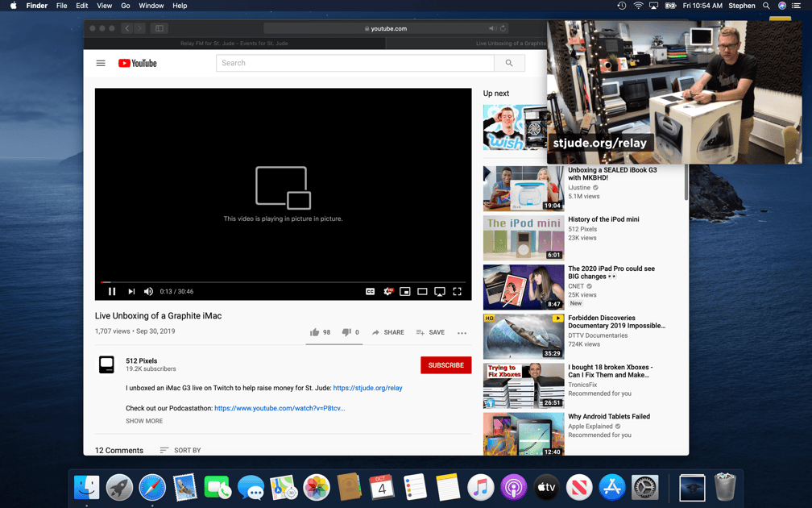The image size is (812, 508).
Task: Click the YouTube logo
Action: pyautogui.click(x=137, y=63)
